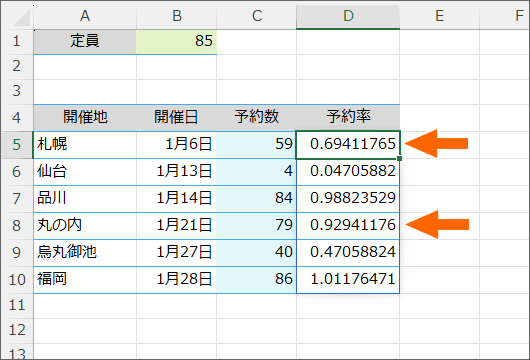
Task: Select the 札幌 cell
Action: [x=85, y=145]
